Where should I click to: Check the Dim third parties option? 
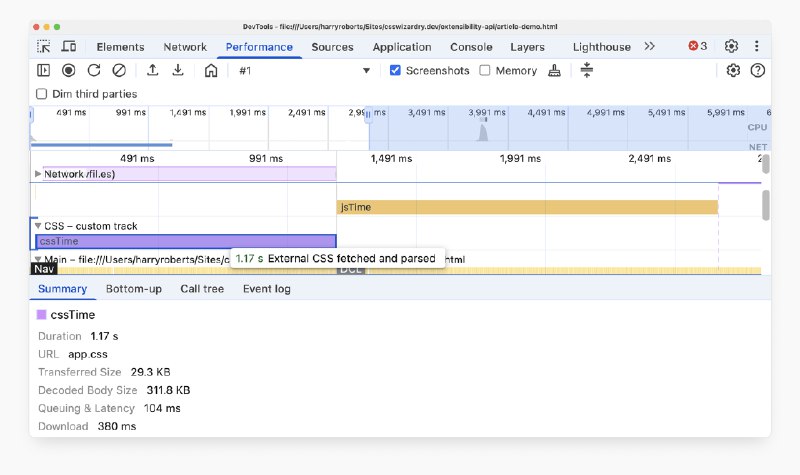(x=42, y=94)
